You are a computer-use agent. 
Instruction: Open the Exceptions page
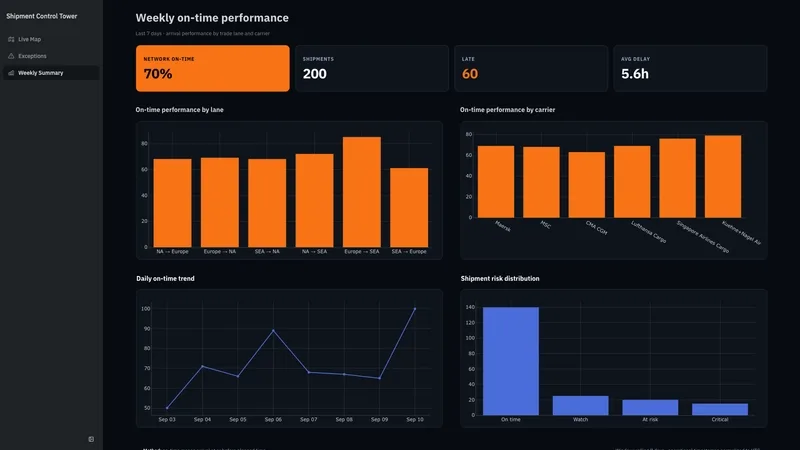tap(51, 56)
